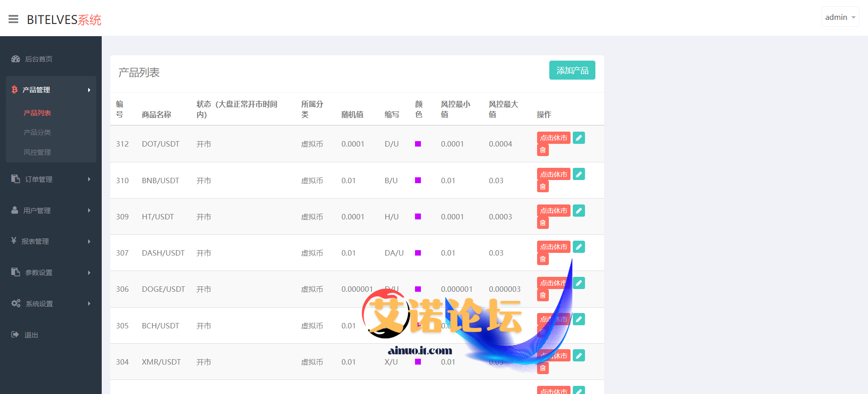The height and width of the screenshot is (394, 868).
Task: Click the user icon beside 用户管理
Action: (x=15, y=210)
